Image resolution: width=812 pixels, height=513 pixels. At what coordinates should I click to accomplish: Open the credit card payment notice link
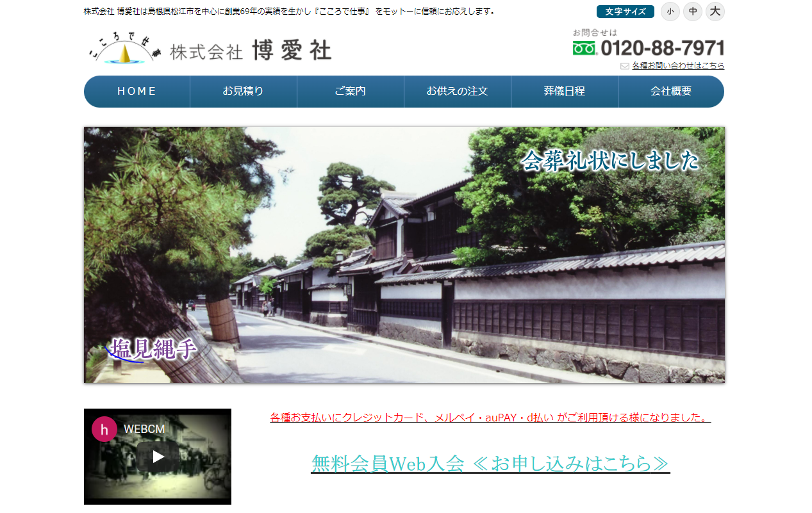[490, 418]
